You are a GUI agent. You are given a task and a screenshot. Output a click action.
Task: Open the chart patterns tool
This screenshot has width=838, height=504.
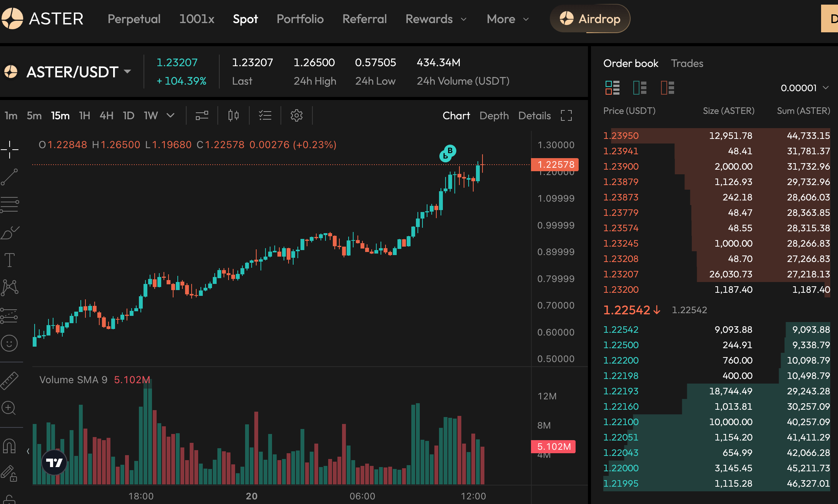pos(10,288)
